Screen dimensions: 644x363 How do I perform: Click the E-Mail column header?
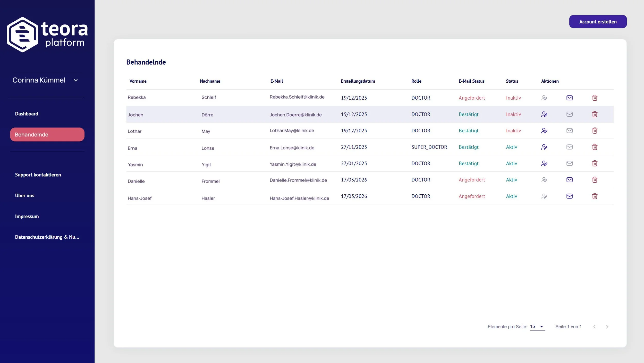[276, 81]
